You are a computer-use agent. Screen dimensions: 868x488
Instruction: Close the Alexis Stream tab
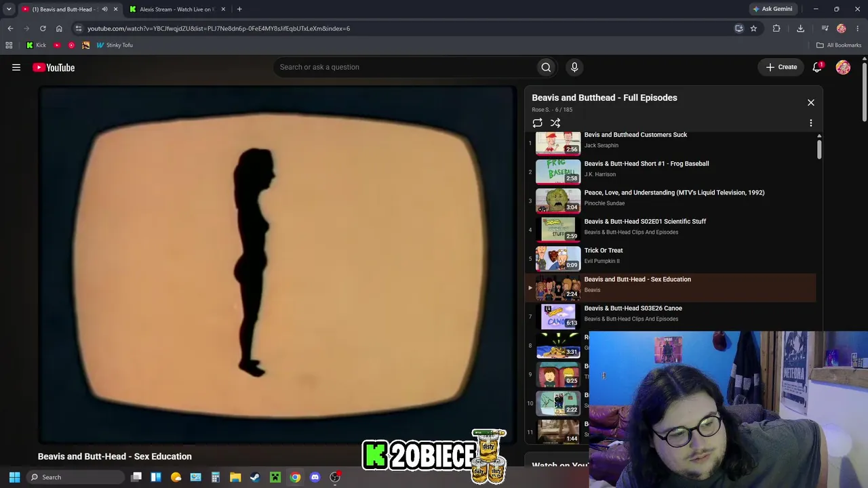click(x=223, y=9)
